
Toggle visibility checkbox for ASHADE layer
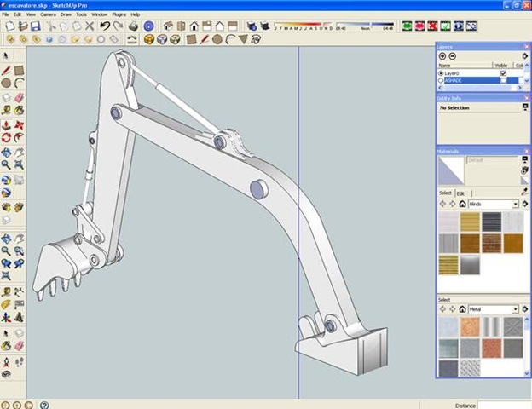point(503,81)
